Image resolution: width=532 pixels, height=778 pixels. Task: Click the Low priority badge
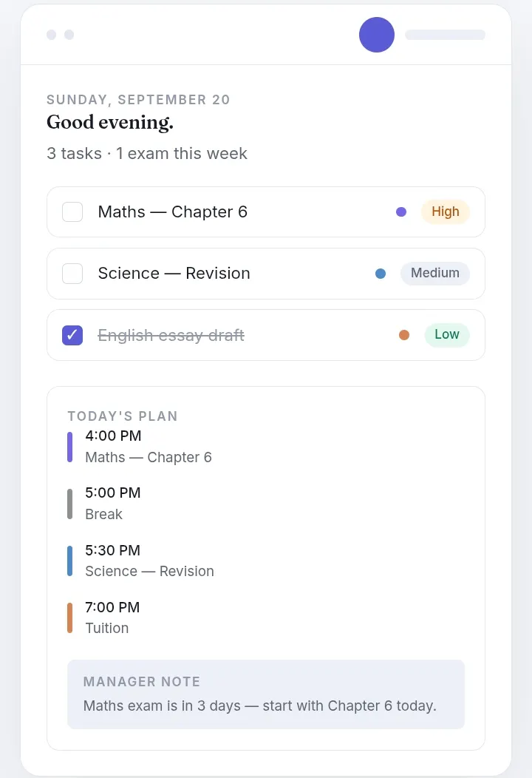(x=447, y=335)
